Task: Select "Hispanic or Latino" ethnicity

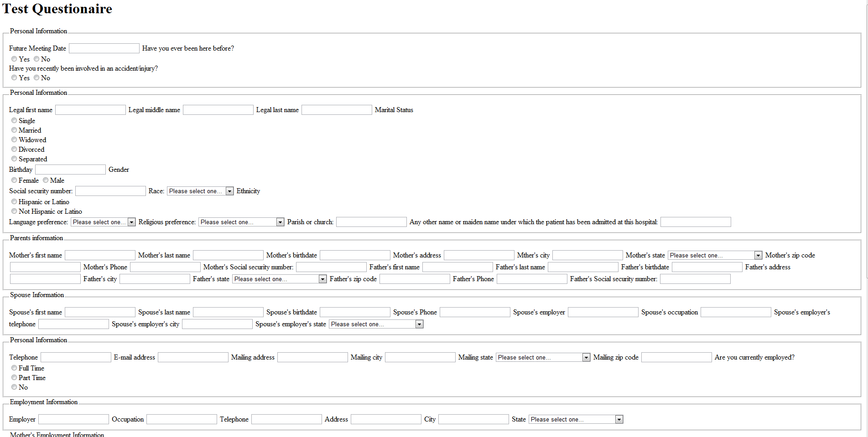Action: 14,201
